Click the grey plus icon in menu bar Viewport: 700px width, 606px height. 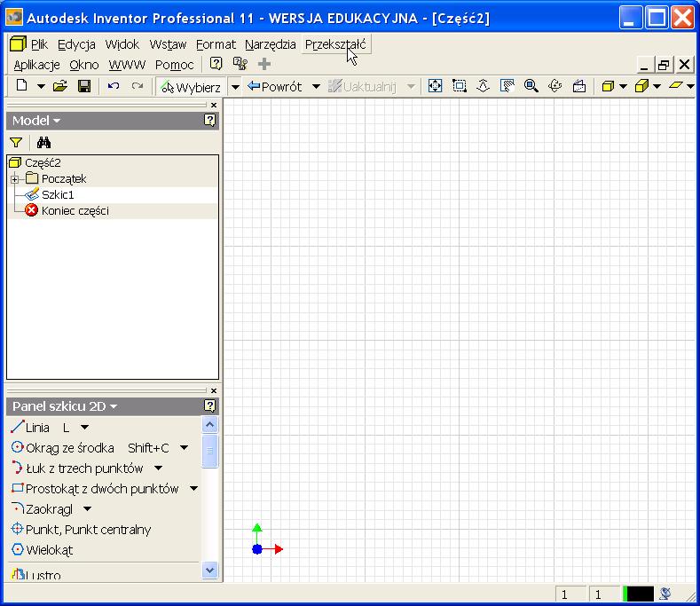pyautogui.click(x=264, y=64)
